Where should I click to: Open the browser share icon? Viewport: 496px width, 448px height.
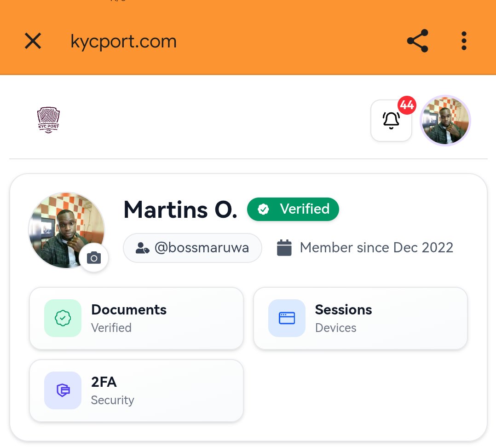point(417,41)
